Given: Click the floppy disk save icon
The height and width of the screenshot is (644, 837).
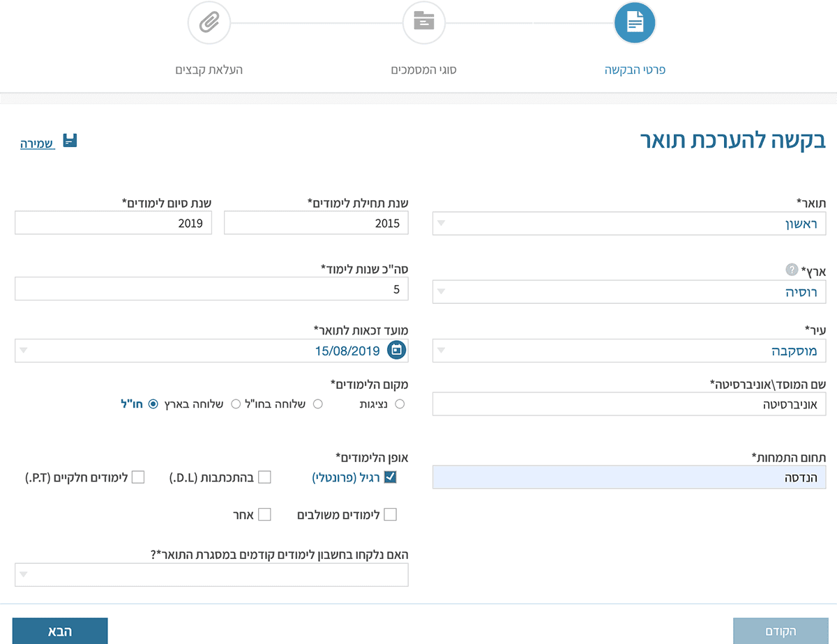Looking at the screenshot, I should click(70, 141).
